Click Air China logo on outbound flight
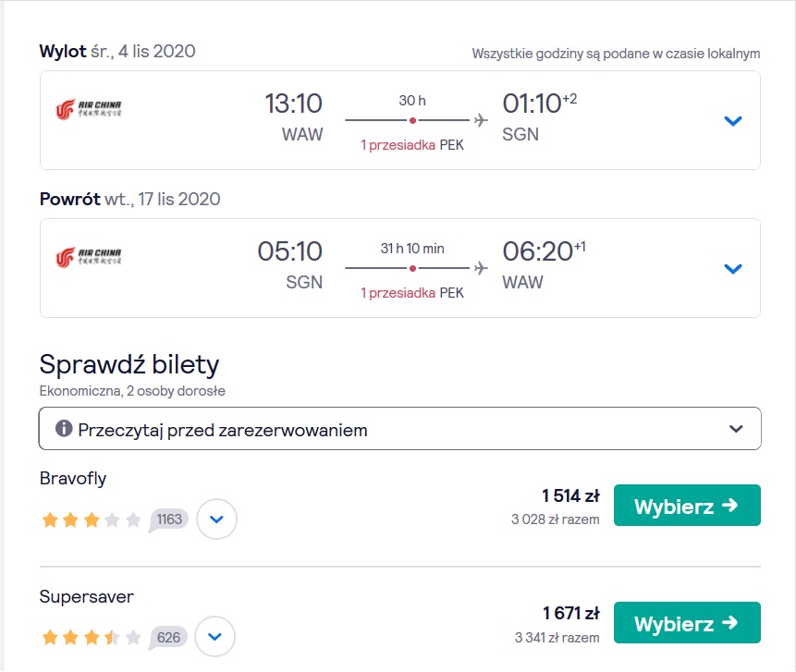 pyautogui.click(x=89, y=109)
